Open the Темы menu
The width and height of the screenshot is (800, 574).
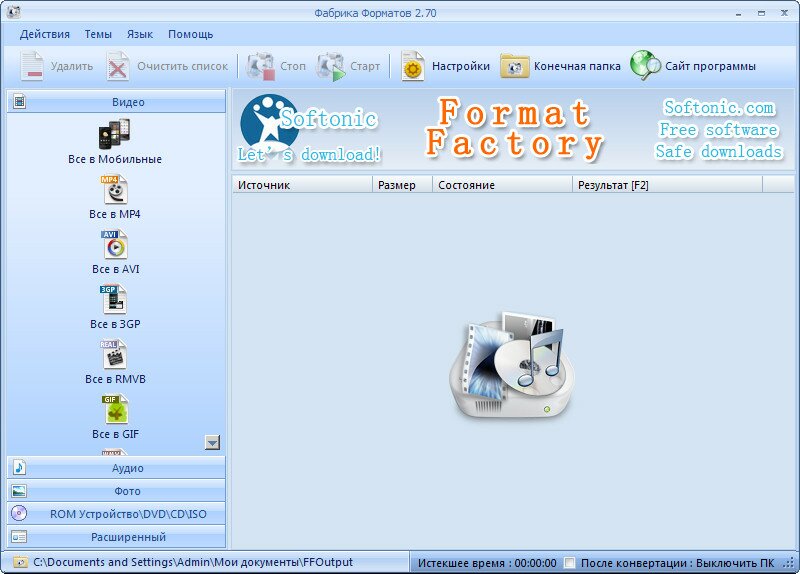point(98,34)
